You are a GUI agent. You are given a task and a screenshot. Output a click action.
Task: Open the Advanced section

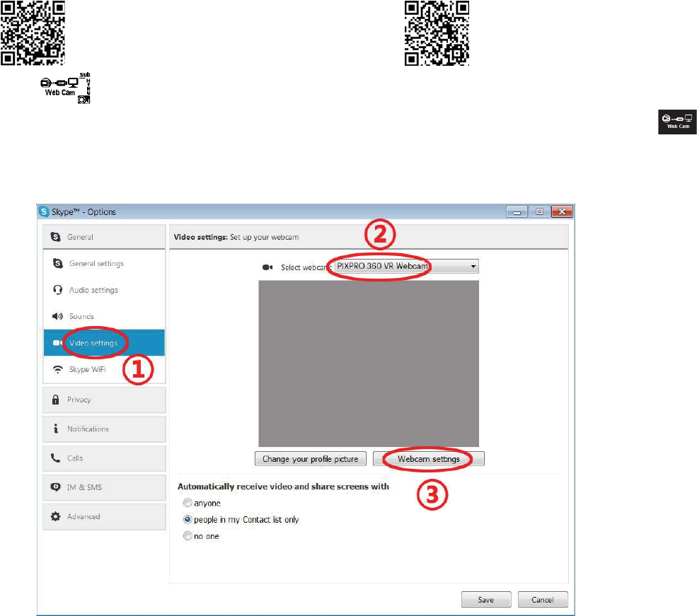click(104, 517)
